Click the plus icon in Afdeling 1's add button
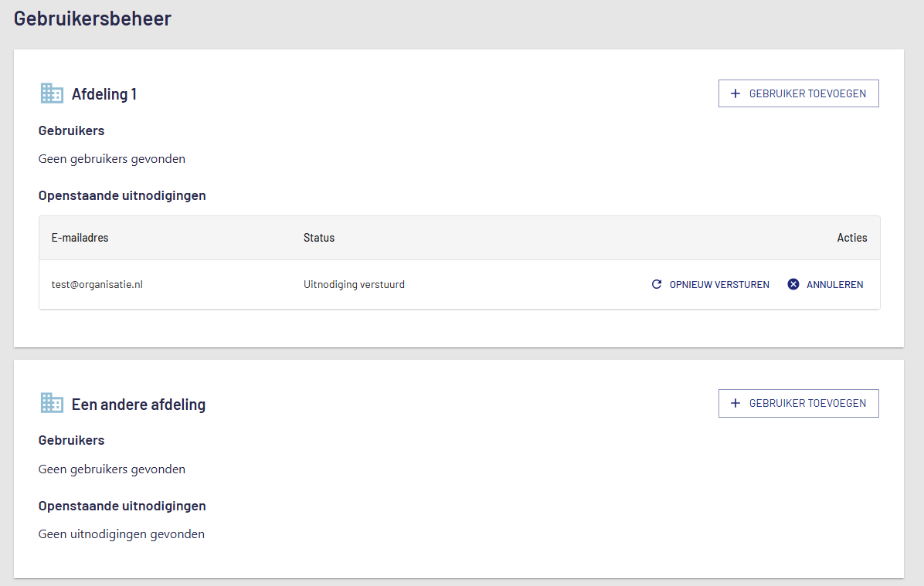The height and width of the screenshot is (586, 924). (x=735, y=93)
